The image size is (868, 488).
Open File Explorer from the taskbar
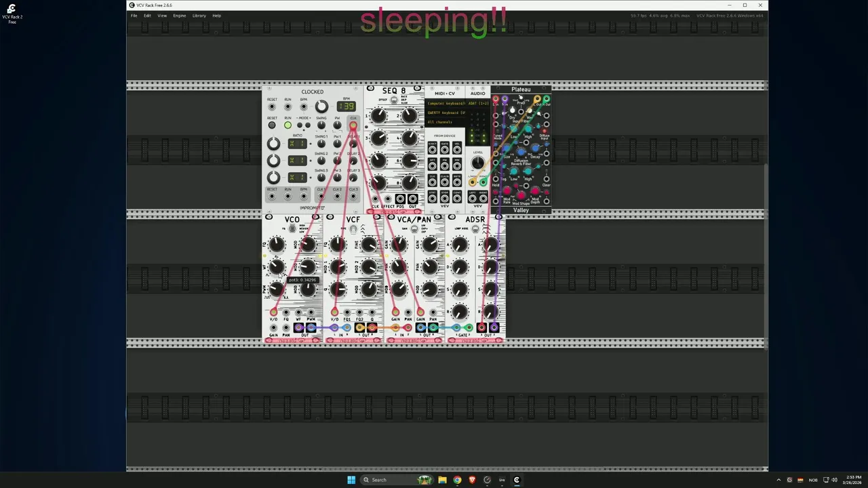[442, 480]
